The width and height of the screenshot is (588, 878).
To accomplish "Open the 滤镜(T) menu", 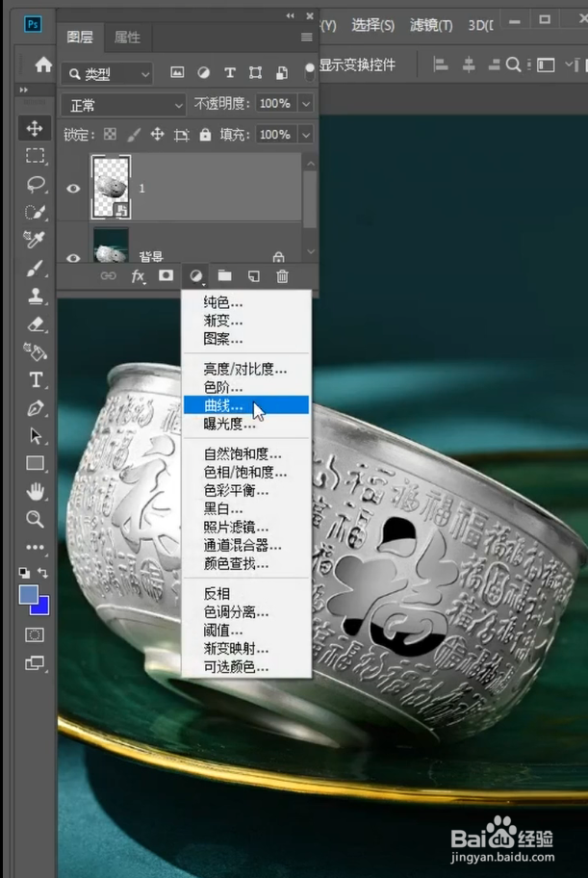I will click(x=431, y=25).
